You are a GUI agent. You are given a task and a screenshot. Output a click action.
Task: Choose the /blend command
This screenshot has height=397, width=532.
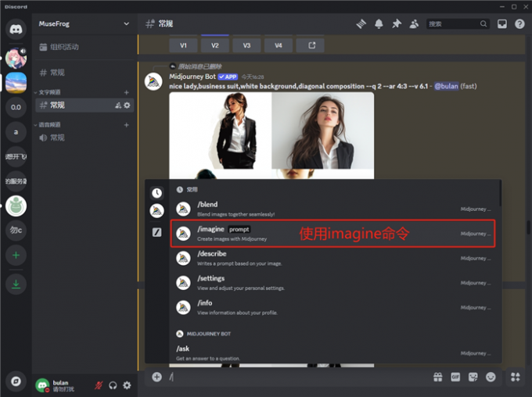click(x=332, y=209)
